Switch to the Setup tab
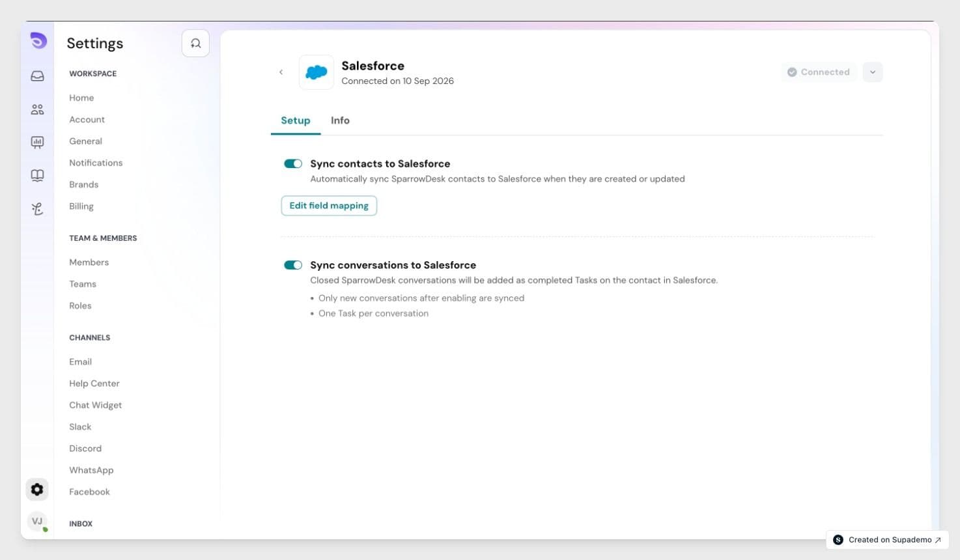 [296, 120]
